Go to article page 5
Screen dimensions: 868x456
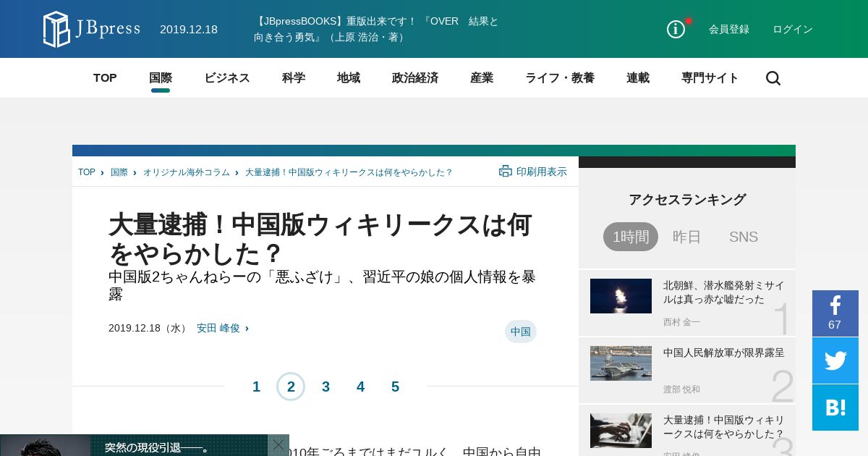pos(395,387)
